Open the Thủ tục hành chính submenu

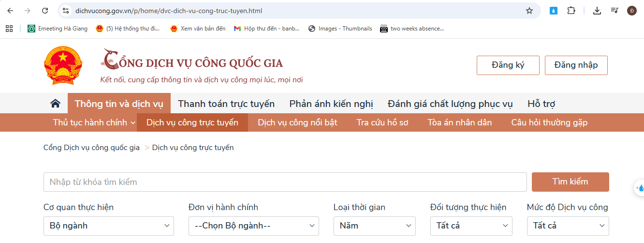pyautogui.click(x=94, y=122)
